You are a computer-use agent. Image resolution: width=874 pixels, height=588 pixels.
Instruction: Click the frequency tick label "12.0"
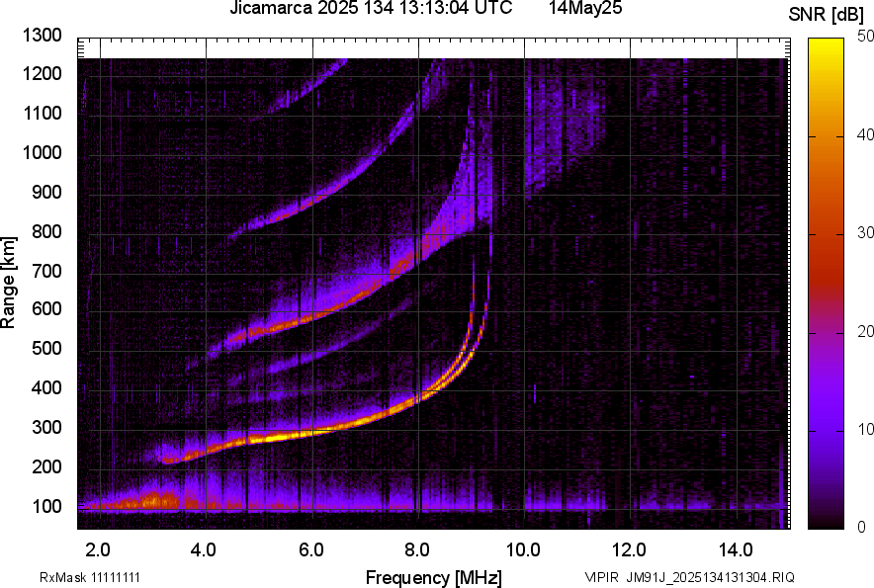pyautogui.click(x=630, y=550)
